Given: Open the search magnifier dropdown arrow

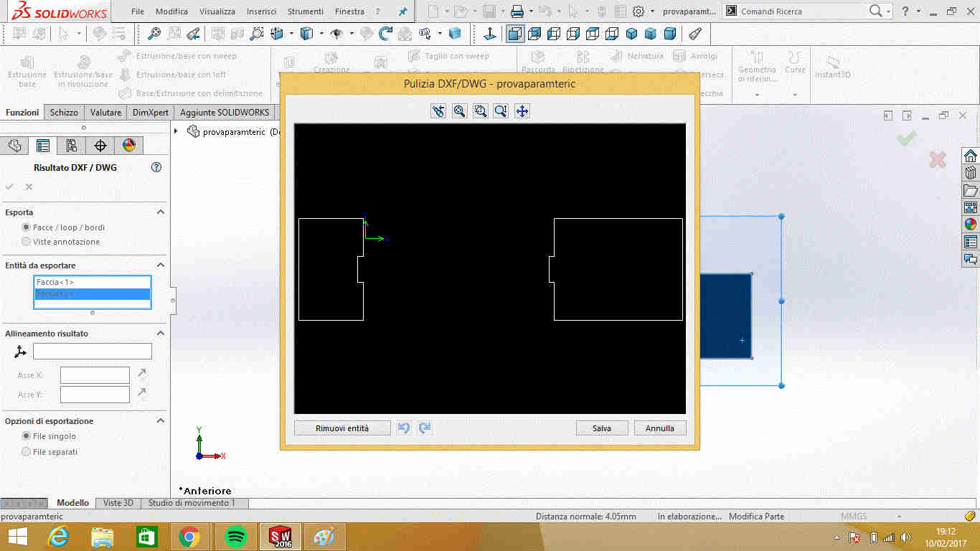Looking at the screenshot, I should pyautogui.click(x=889, y=11).
